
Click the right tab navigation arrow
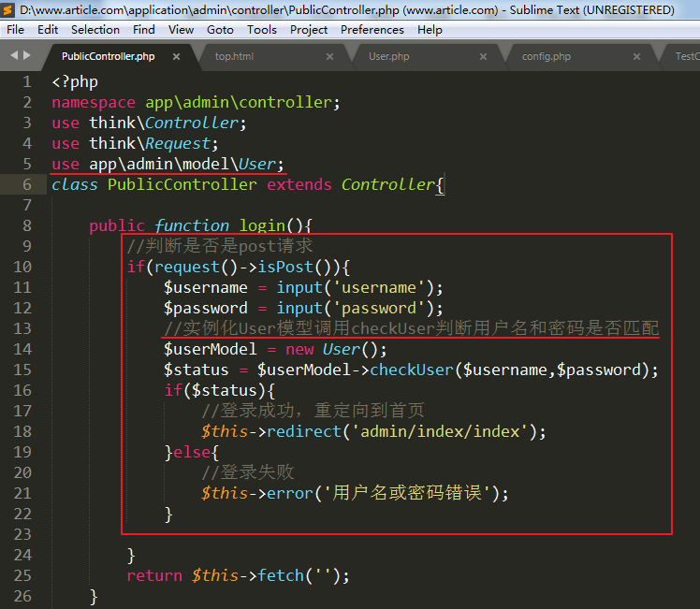(25, 56)
